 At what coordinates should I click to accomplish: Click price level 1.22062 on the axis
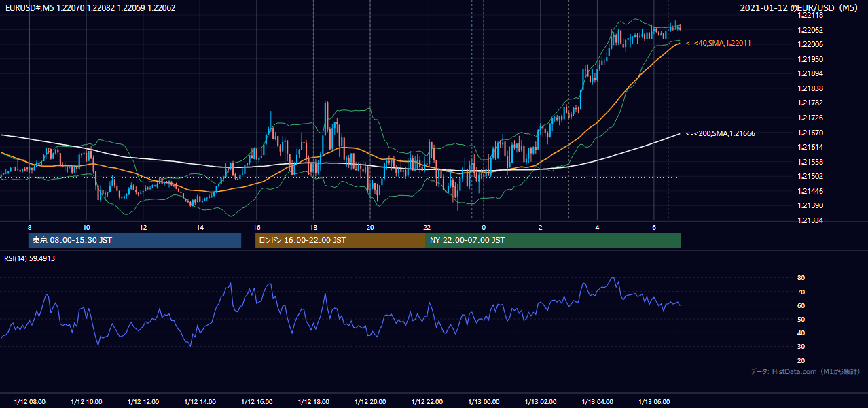[810, 30]
